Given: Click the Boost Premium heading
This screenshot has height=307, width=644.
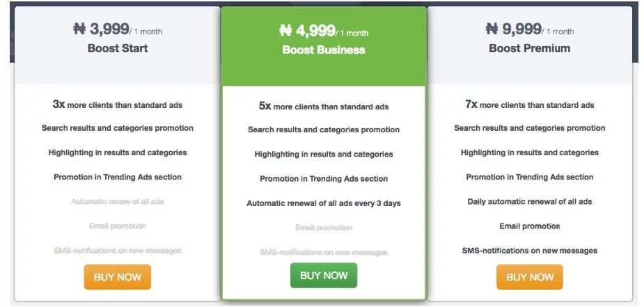Looking at the screenshot, I should (529, 48).
